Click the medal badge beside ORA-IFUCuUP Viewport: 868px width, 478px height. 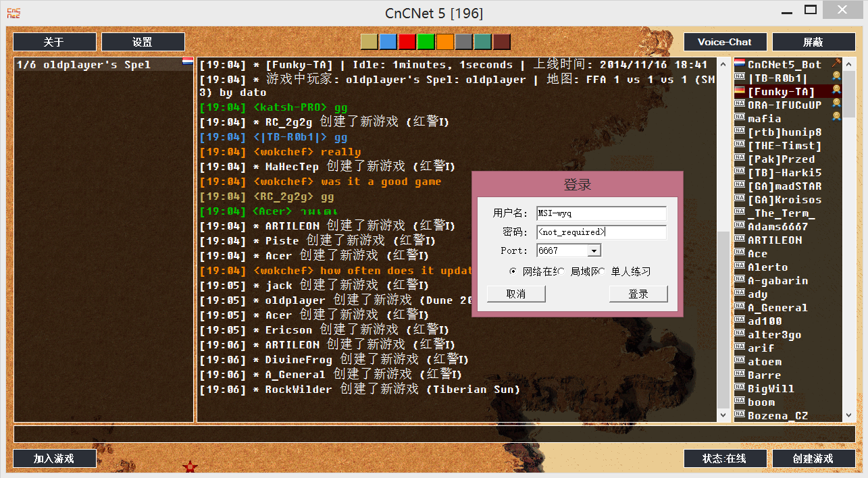tap(836, 103)
